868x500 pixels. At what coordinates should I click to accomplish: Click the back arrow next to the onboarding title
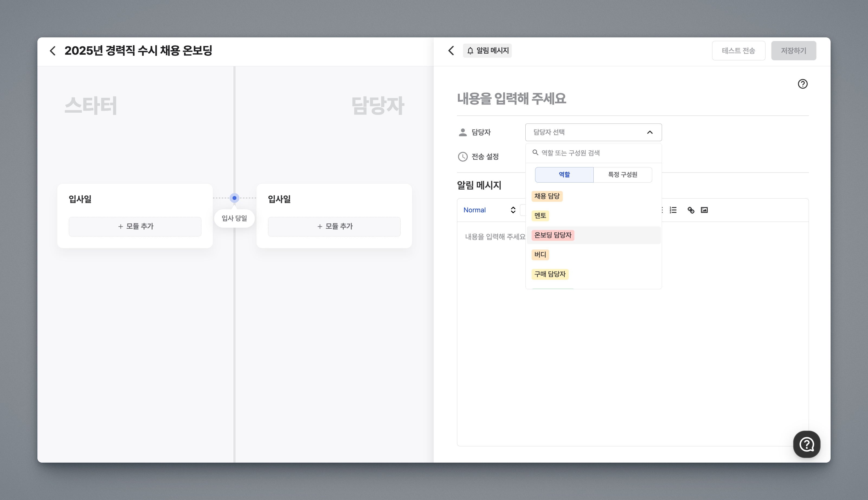tap(53, 51)
